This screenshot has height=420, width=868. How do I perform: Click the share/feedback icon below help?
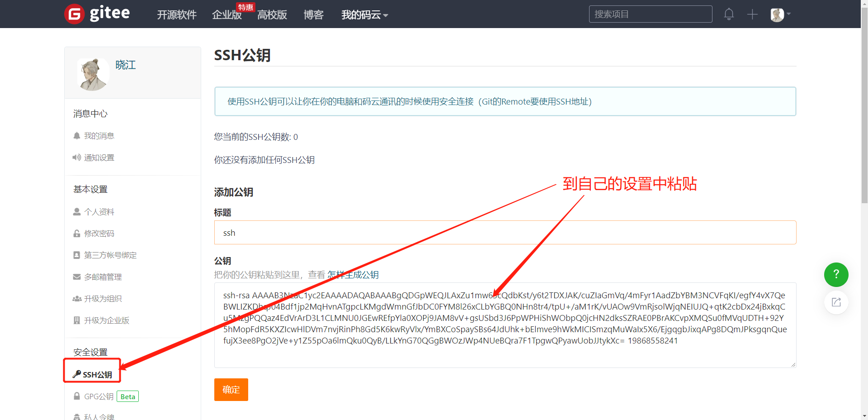tap(836, 302)
